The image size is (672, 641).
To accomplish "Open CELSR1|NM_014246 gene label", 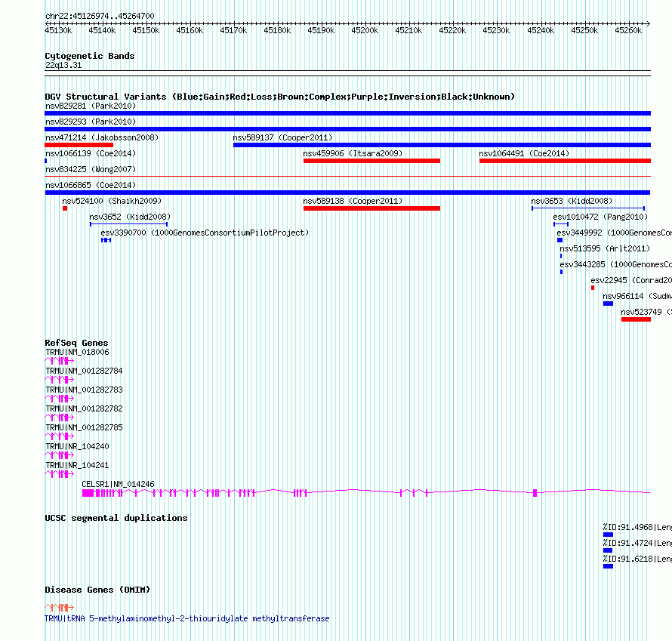I will 118,484.
